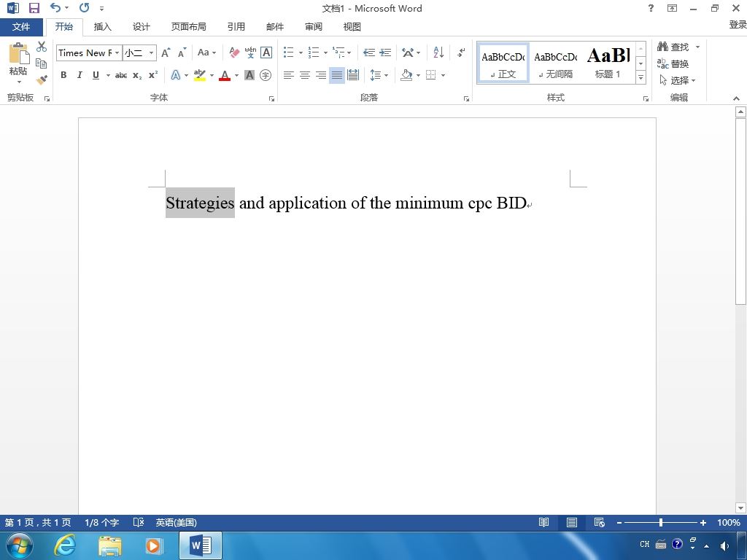This screenshot has width=747, height=560.
Task: Toggle Italic formatting
Action: [x=80, y=75]
